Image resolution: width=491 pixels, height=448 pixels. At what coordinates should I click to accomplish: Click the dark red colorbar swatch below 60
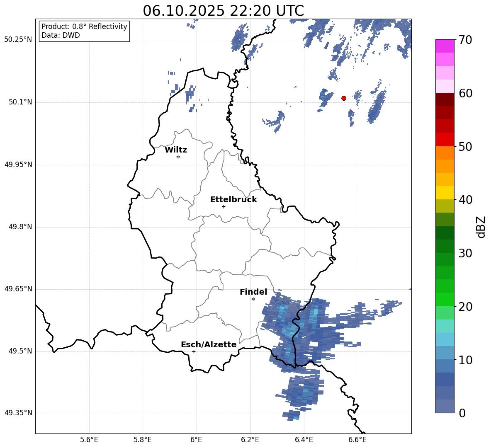click(x=445, y=99)
